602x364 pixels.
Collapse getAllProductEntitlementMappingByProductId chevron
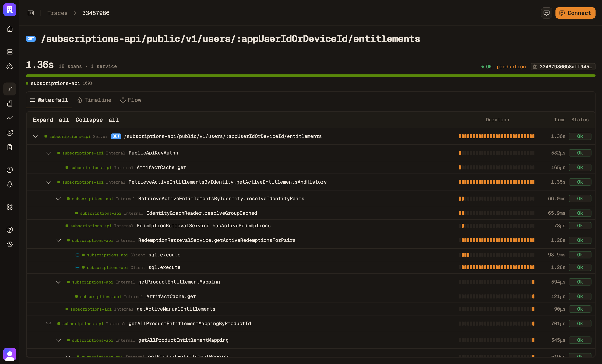point(49,324)
